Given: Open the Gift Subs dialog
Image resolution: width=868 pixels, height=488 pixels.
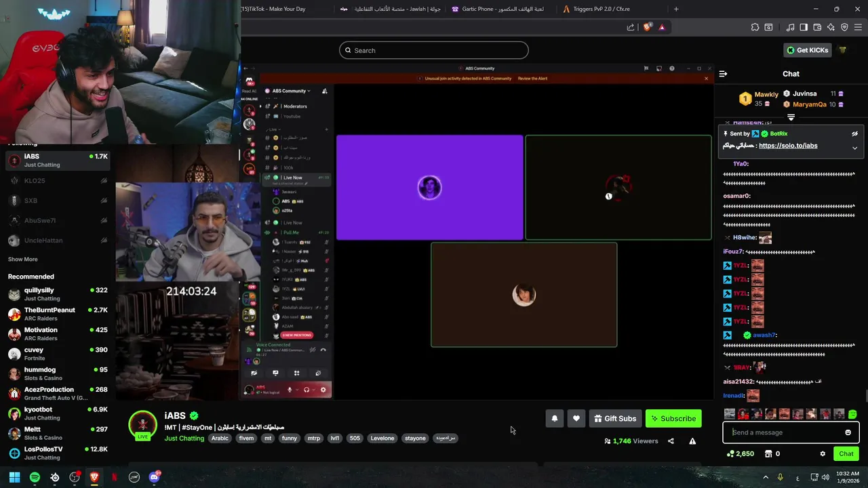Looking at the screenshot, I should (615, 419).
